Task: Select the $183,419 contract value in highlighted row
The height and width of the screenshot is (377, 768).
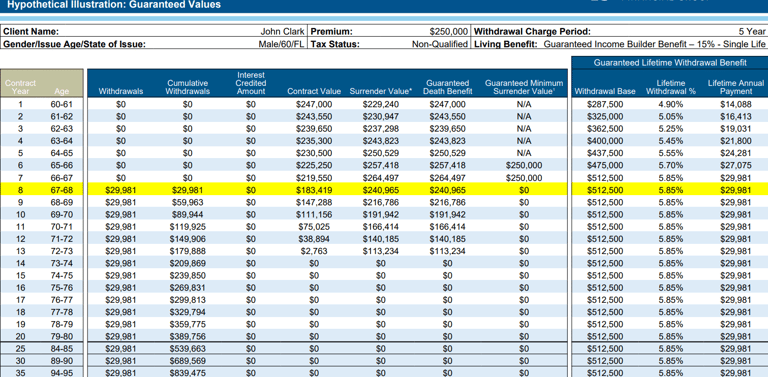Action: tap(314, 190)
